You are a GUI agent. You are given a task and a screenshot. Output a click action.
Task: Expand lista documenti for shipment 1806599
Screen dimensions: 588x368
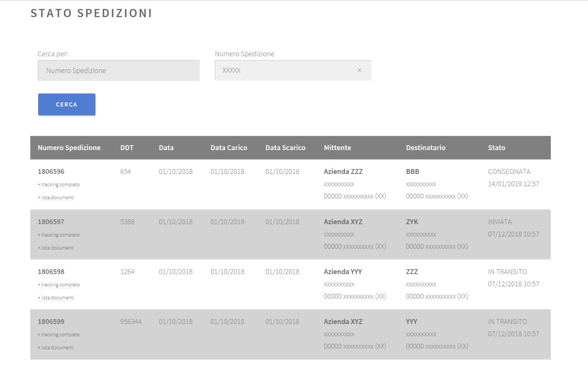coord(56,347)
